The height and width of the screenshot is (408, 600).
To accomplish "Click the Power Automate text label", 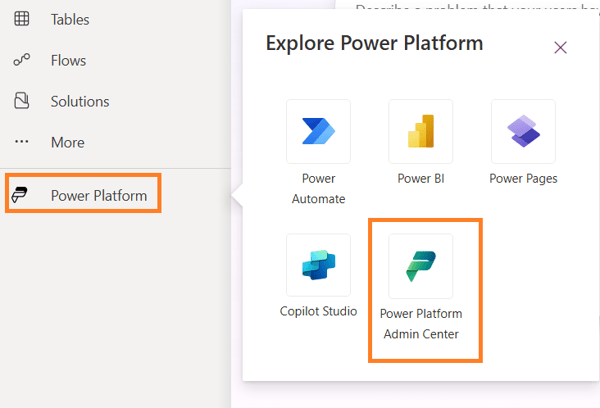I will [318, 188].
